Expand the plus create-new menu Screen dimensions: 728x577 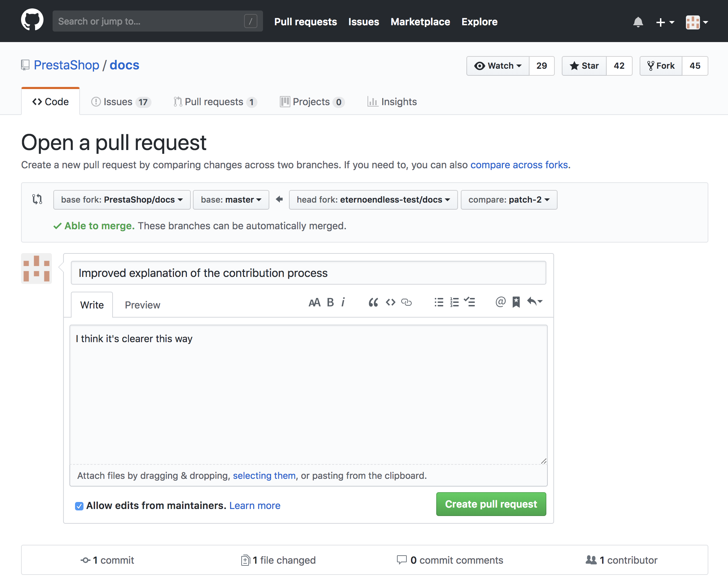(665, 22)
